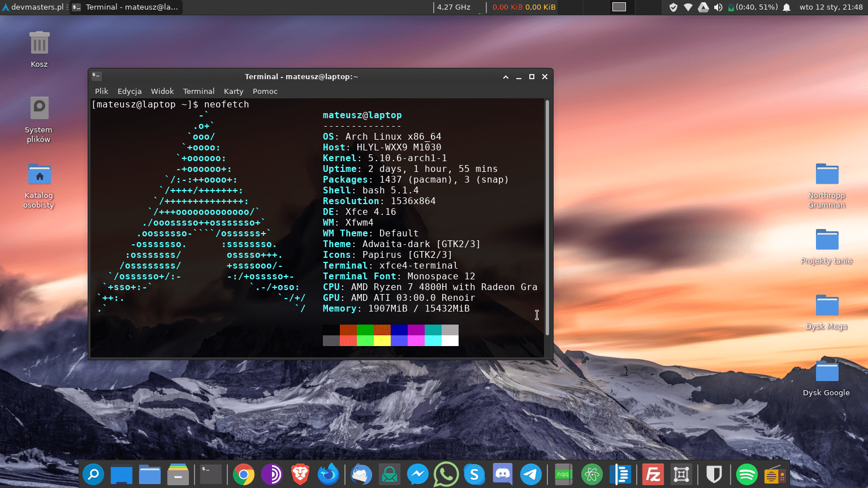Image resolution: width=868 pixels, height=488 pixels.
Task: Open the Bitwarden shield icon in the dock
Action: coord(714,474)
